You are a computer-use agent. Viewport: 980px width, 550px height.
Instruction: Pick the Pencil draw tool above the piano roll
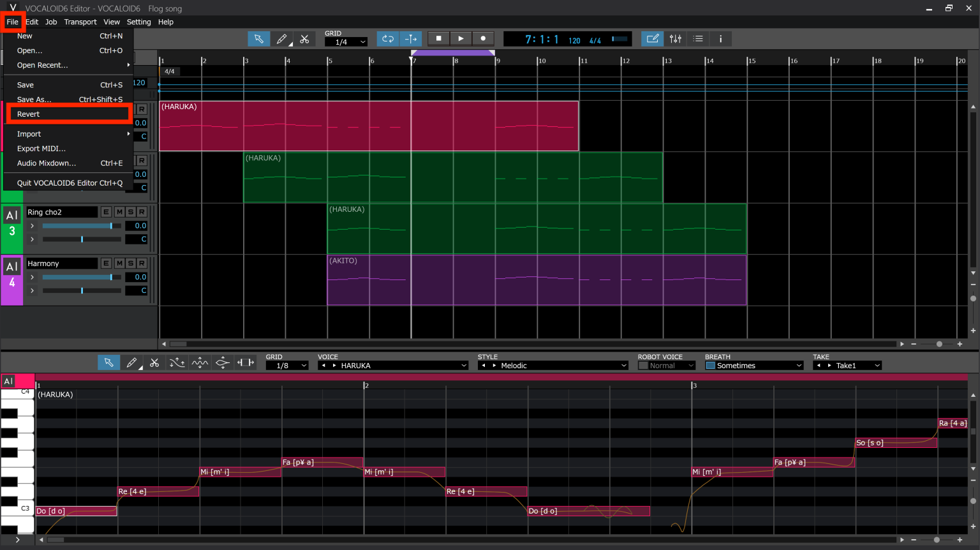click(131, 362)
